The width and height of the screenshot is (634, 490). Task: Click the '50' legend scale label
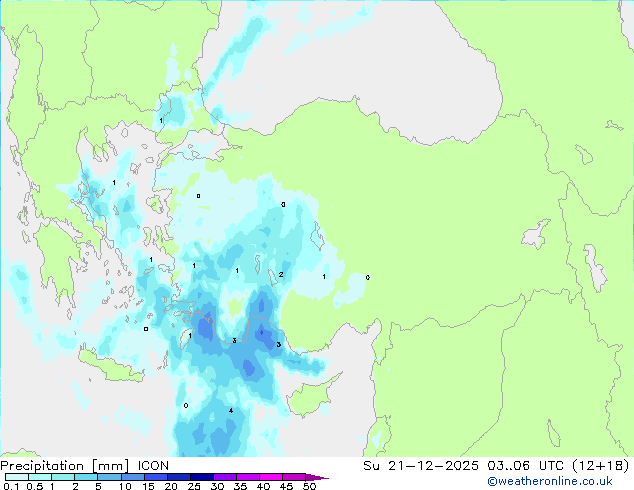tap(309, 486)
